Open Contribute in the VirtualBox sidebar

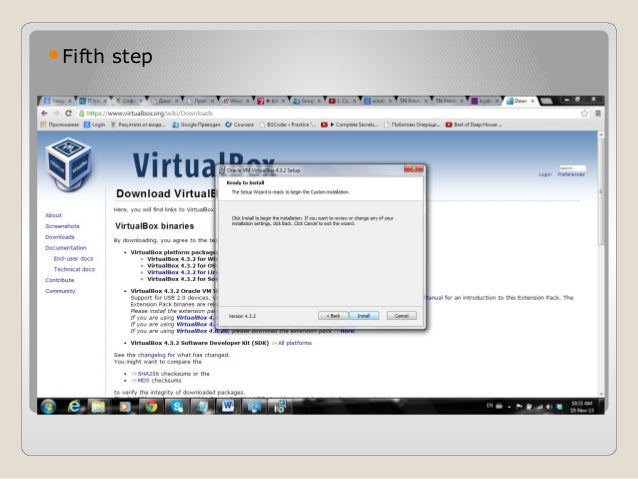(60, 280)
